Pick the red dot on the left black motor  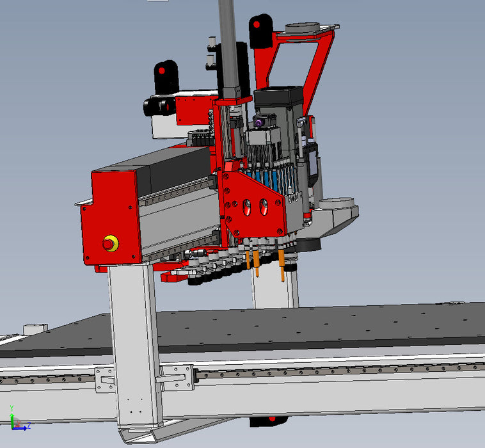[x=162, y=70]
